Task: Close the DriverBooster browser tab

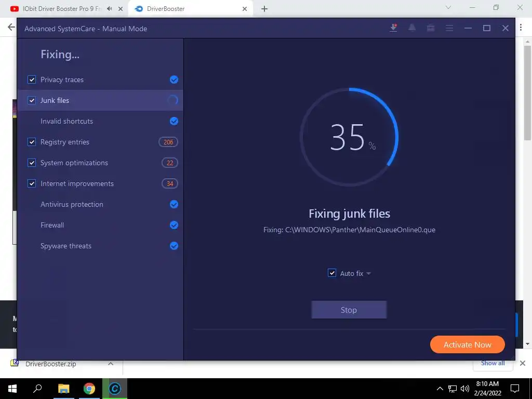Action: (x=245, y=9)
